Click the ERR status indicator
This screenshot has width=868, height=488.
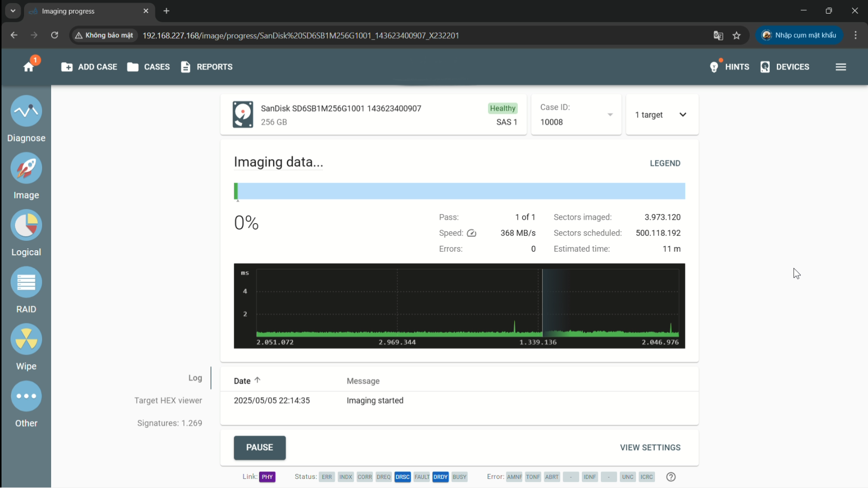click(x=327, y=477)
